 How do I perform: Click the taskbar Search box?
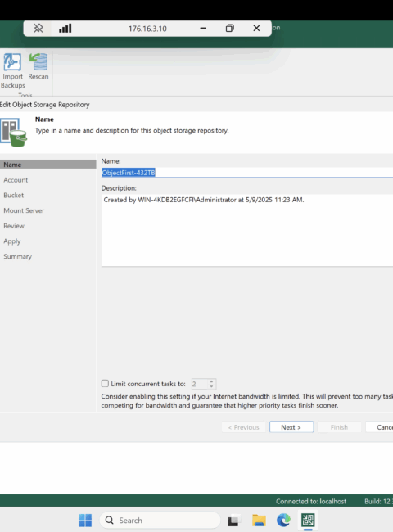(160, 520)
